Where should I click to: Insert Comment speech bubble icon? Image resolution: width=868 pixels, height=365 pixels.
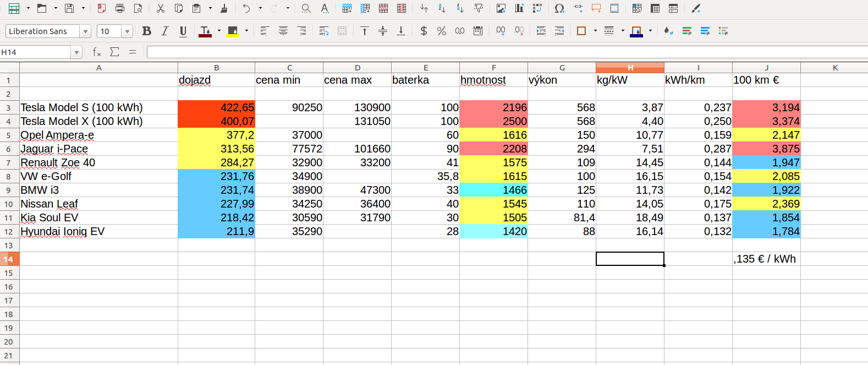(x=596, y=8)
